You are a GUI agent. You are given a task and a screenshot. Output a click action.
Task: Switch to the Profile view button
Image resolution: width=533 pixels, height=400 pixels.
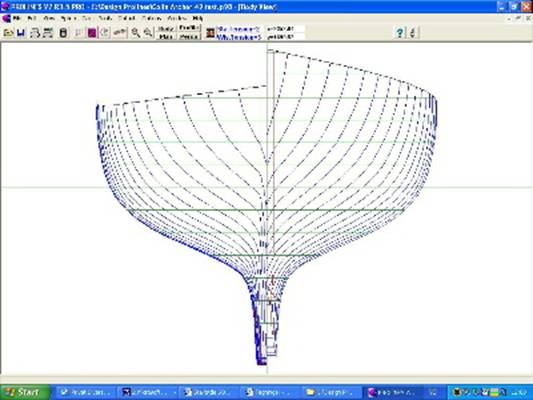click(x=189, y=28)
